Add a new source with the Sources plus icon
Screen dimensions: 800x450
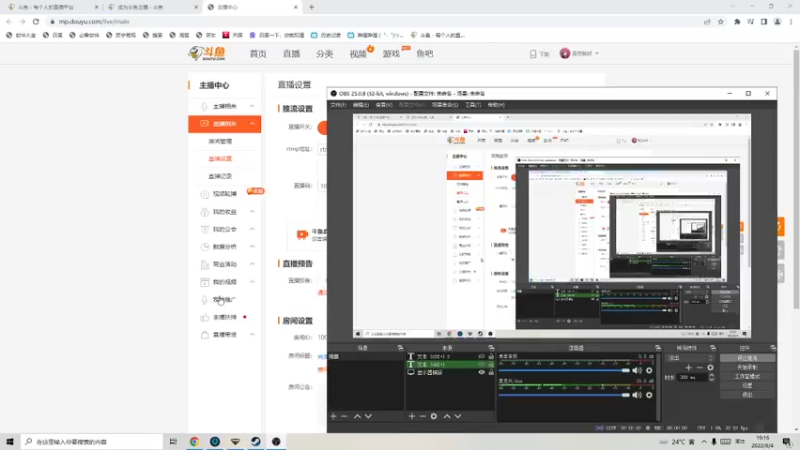[412, 416]
